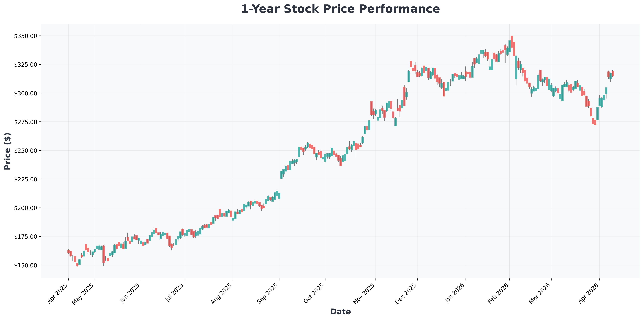The height and width of the screenshot is (320, 644).
Task: Click the $200.00 y-axis tick label
Action: [25, 208]
